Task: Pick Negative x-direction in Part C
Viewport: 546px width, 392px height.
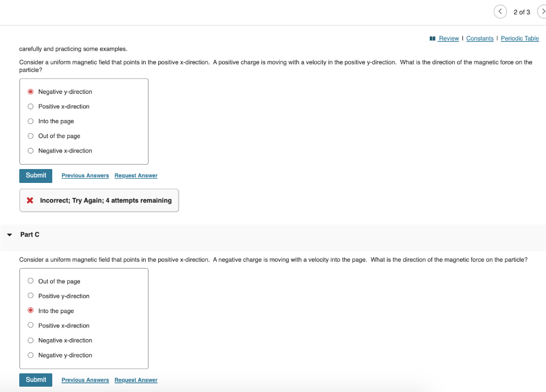Action: tap(30, 340)
